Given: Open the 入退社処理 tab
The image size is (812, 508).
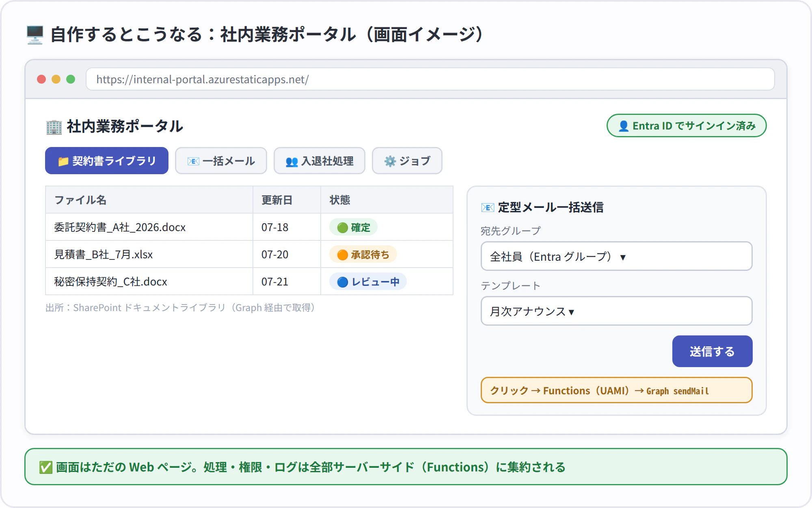Looking at the screenshot, I should pos(320,161).
